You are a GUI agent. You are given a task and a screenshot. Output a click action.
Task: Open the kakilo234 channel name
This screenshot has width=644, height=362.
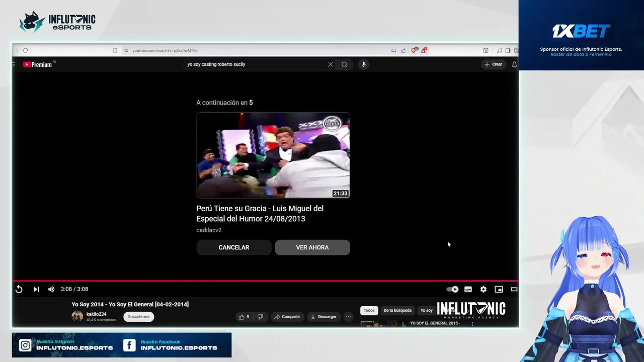tap(96, 314)
